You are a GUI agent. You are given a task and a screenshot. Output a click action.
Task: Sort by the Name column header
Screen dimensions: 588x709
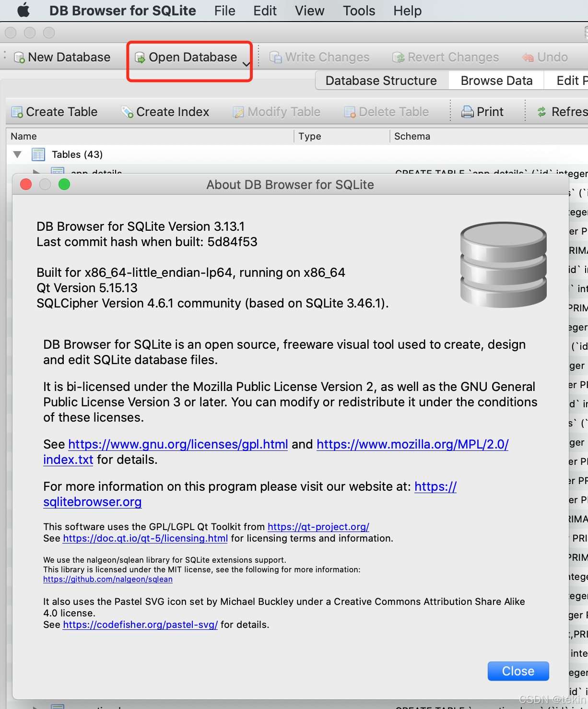coord(150,136)
